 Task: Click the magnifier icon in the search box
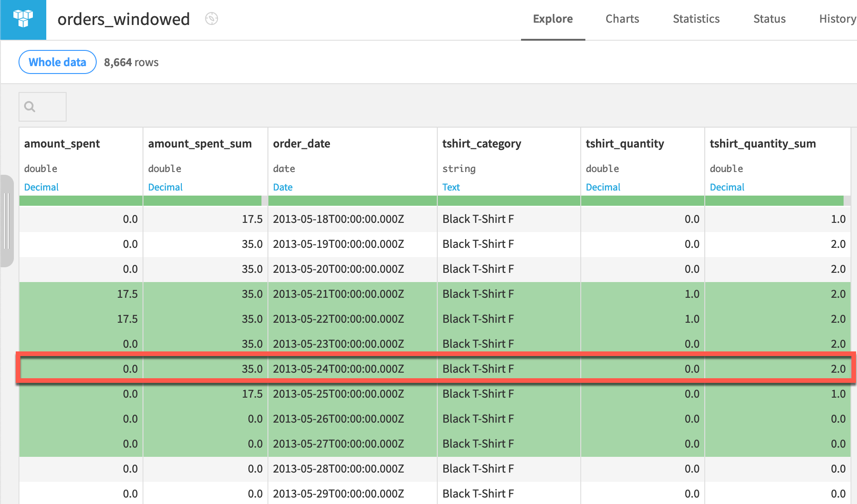pyautogui.click(x=30, y=106)
